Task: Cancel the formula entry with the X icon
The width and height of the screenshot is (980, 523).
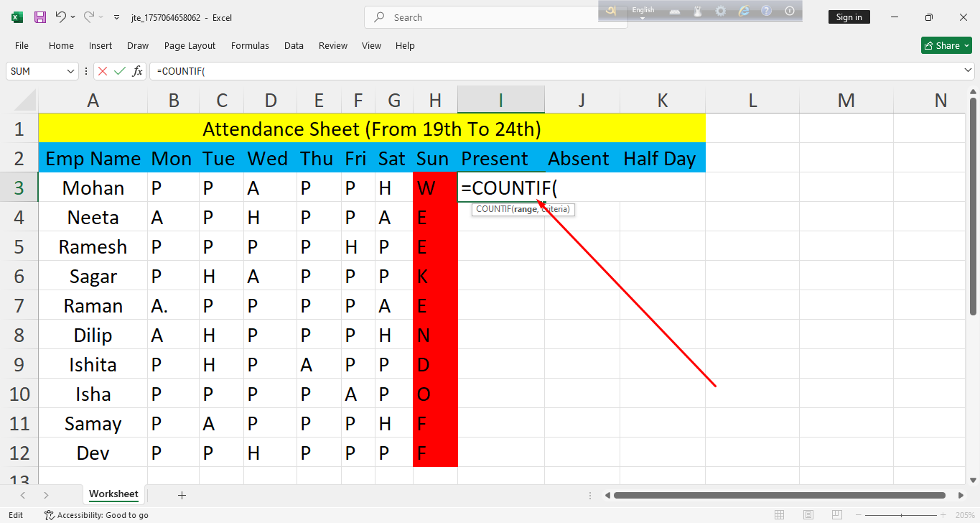Action: pyautogui.click(x=103, y=71)
